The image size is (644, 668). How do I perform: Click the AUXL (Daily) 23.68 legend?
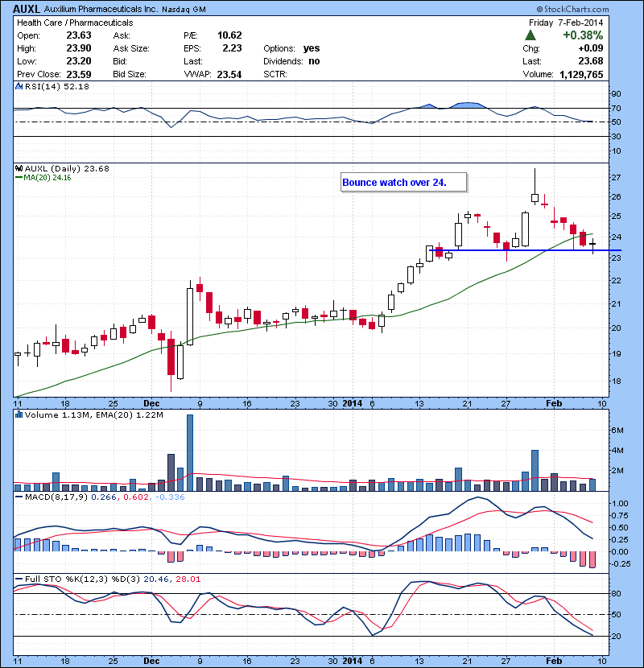pos(67,169)
